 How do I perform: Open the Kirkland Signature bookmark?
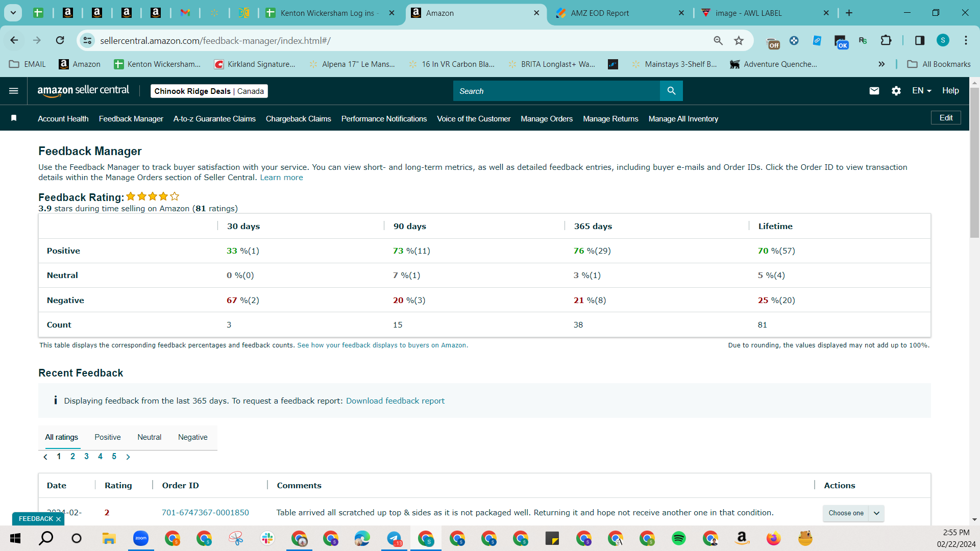pos(255,64)
